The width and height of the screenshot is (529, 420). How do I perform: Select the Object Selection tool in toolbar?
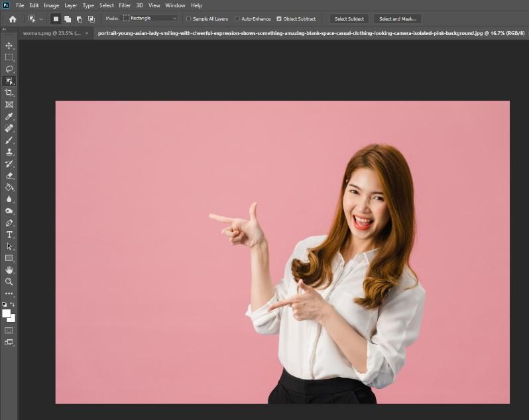point(9,81)
